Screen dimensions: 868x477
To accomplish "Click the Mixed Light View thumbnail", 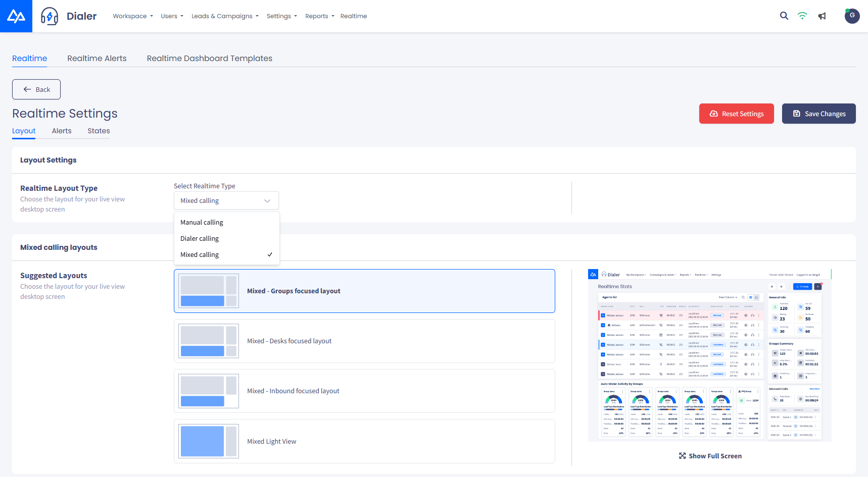I will point(209,441).
